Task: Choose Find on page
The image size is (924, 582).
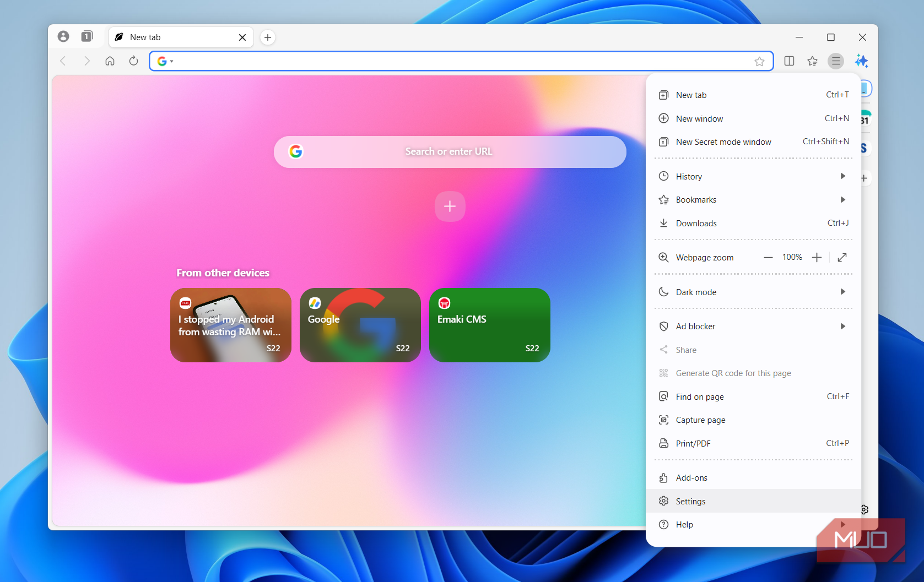Action: coord(753,397)
